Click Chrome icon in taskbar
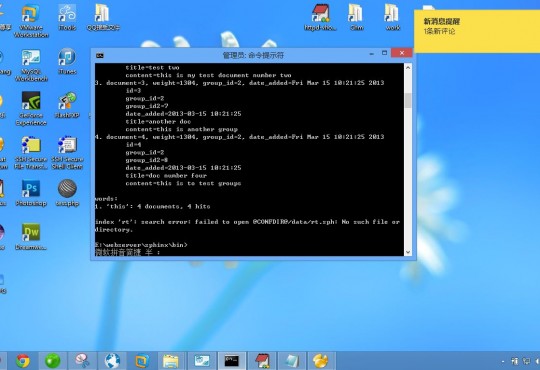Image resolution: width=540 pixels, height=370 pixels. tap(23, 361)
